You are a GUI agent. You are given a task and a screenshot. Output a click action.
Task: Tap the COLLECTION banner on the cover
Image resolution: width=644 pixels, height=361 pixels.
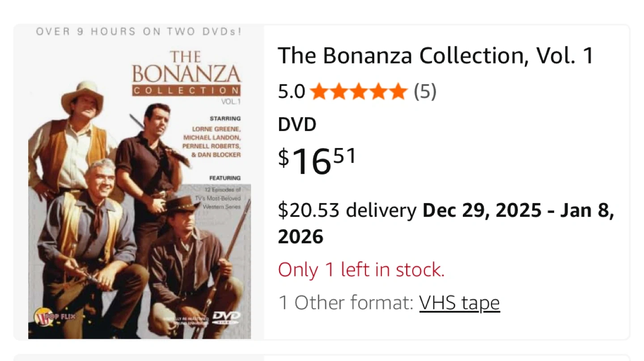186,90
